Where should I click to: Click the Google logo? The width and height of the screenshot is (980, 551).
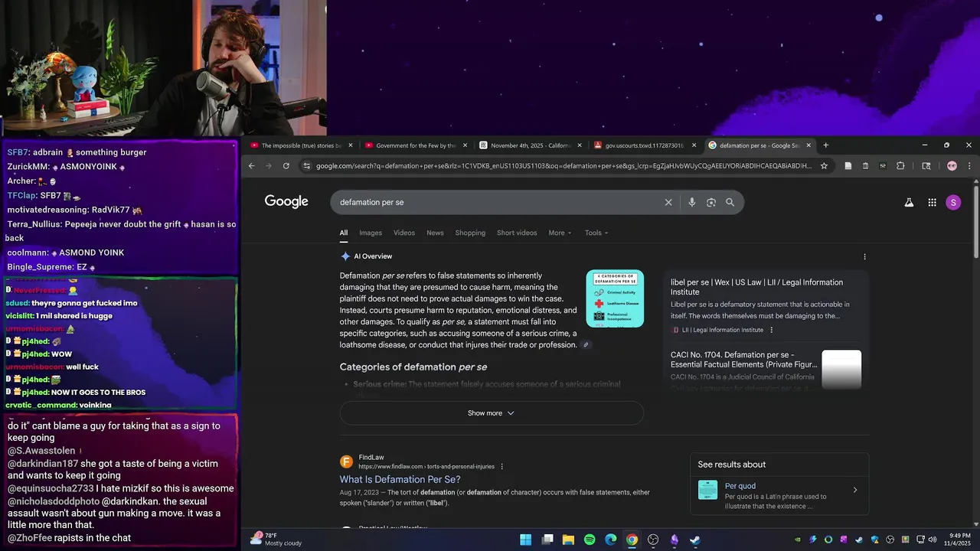tap(286, 201)
